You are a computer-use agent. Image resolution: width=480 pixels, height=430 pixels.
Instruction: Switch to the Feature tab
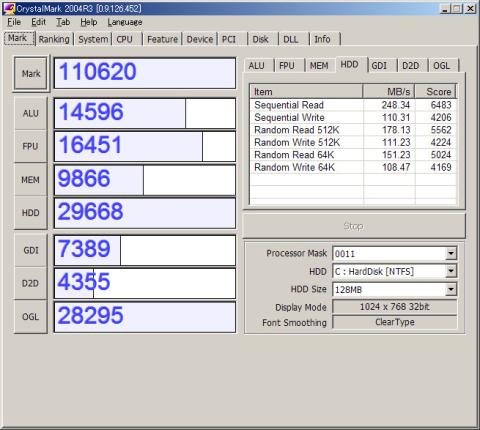pos(162,39)
